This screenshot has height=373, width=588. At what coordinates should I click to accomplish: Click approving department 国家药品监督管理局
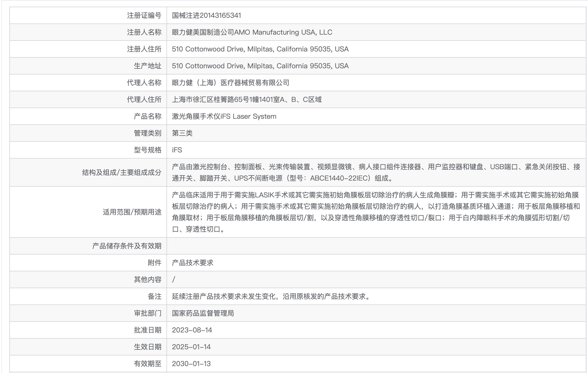point(203,313)
